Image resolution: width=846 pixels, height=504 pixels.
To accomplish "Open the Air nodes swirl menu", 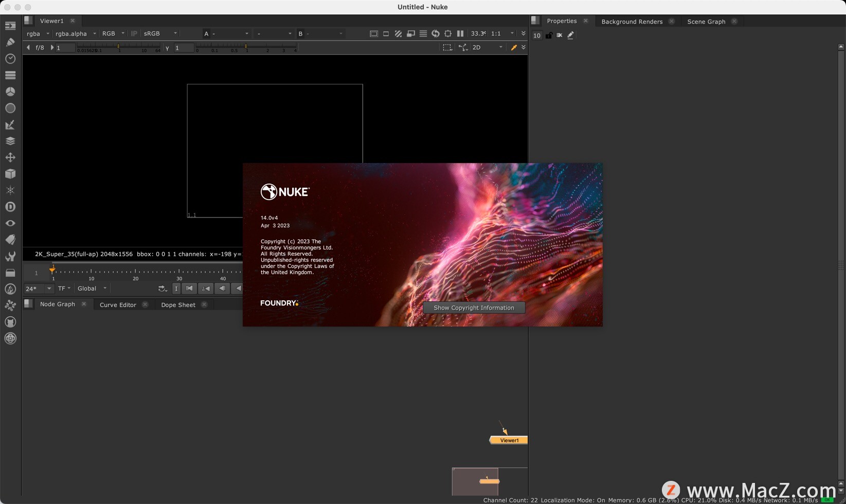I will (x=10, y=305).
